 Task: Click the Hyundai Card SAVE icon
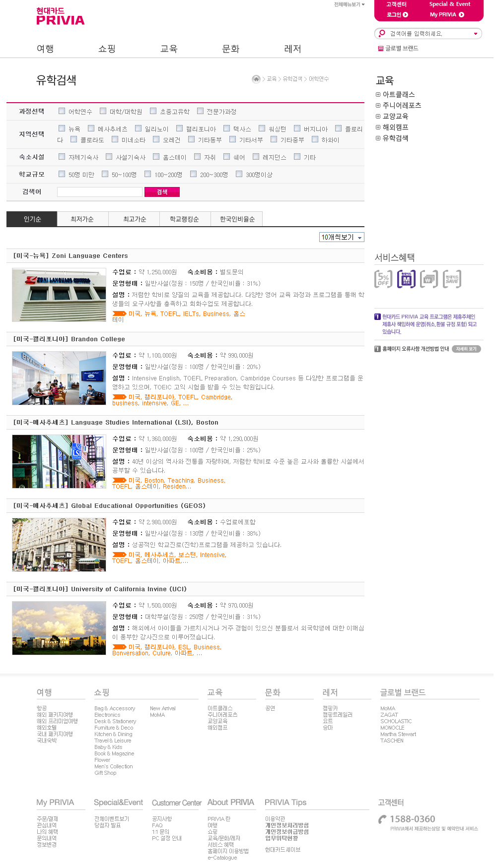(452, 279)
